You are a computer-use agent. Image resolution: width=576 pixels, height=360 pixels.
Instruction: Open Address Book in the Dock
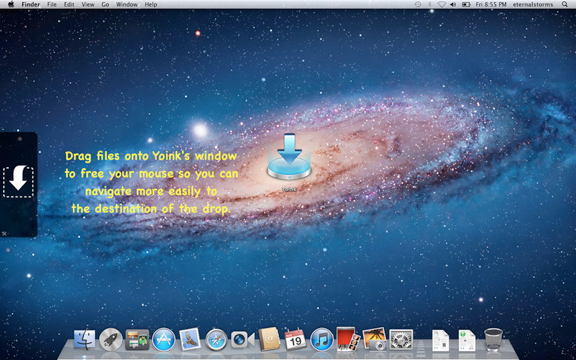[x=269, y=339]
